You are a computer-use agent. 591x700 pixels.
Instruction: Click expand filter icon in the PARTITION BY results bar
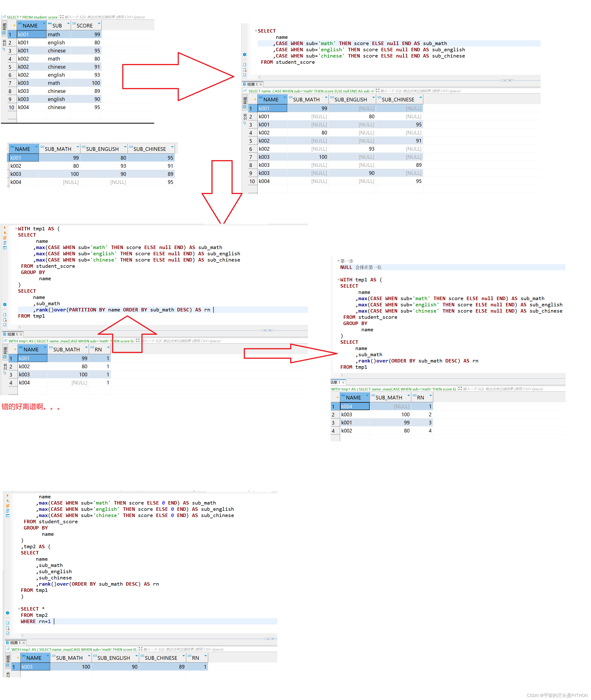click(x=138, y=341)
